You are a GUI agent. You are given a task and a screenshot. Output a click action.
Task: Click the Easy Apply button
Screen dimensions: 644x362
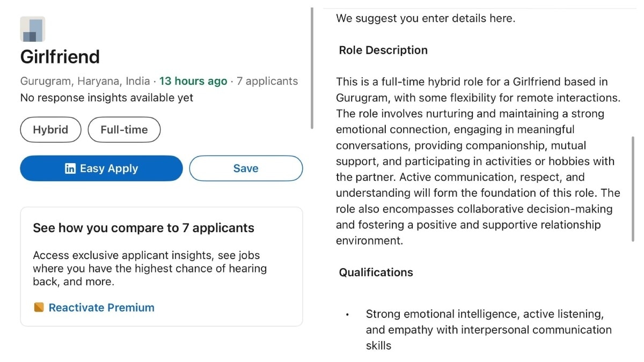pyautogui.click(x=101, y=168)
